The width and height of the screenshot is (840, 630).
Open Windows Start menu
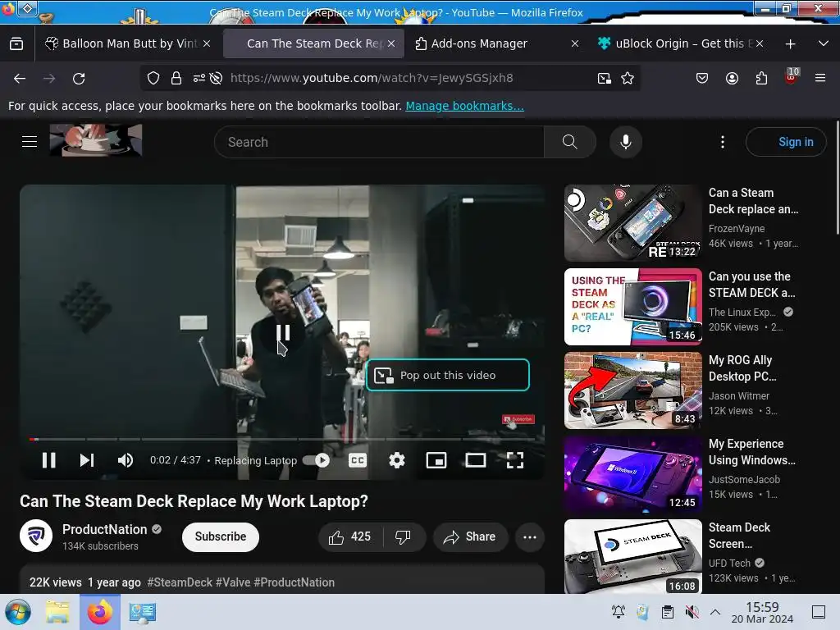click(x=18, y=612)
